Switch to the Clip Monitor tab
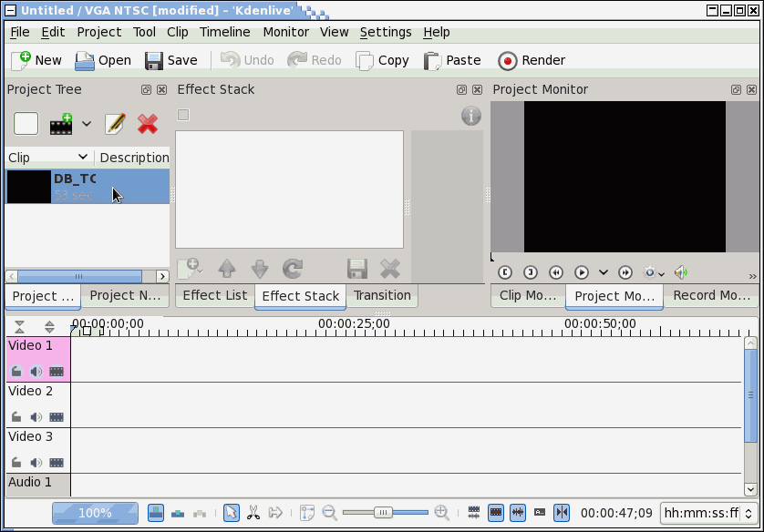This screenshot has width=764, height=532. pos(528,295)
